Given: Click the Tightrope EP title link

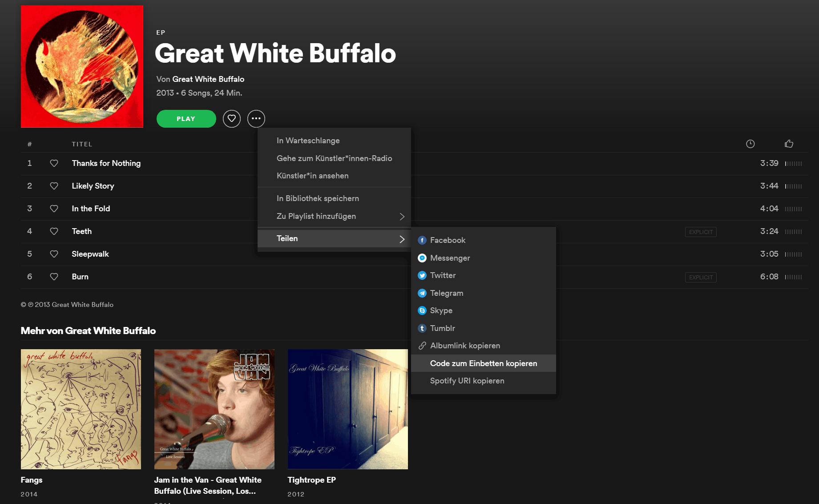Looking at the screenshot, I should 312,480.
